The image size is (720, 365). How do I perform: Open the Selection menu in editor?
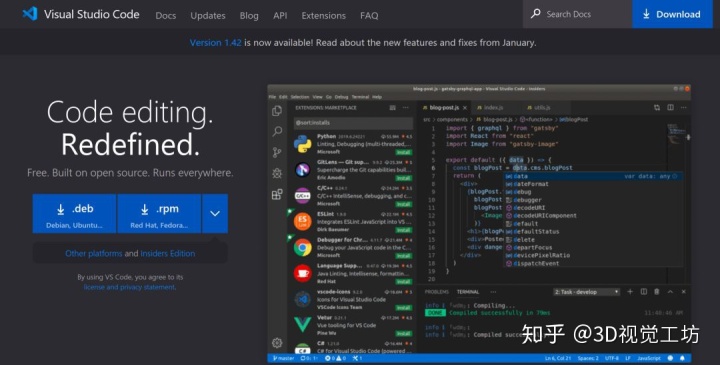pos(300,97)
